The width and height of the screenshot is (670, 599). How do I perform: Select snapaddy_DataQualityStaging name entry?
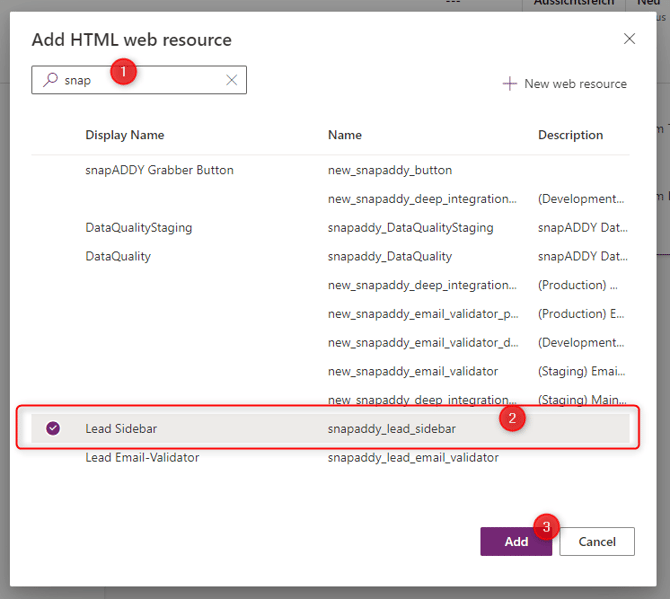point(410,228)
